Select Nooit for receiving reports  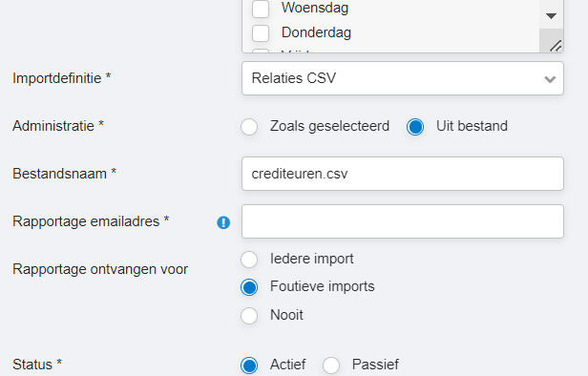[x=249, y=315]
